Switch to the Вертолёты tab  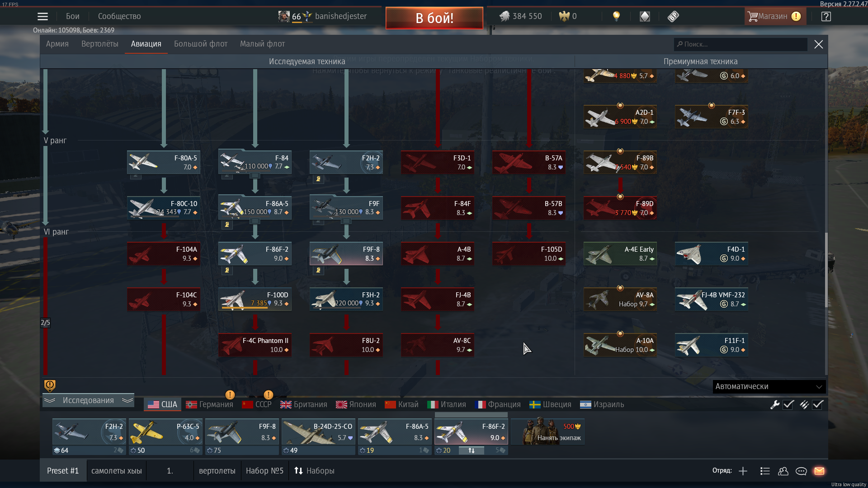click(100, 44)
